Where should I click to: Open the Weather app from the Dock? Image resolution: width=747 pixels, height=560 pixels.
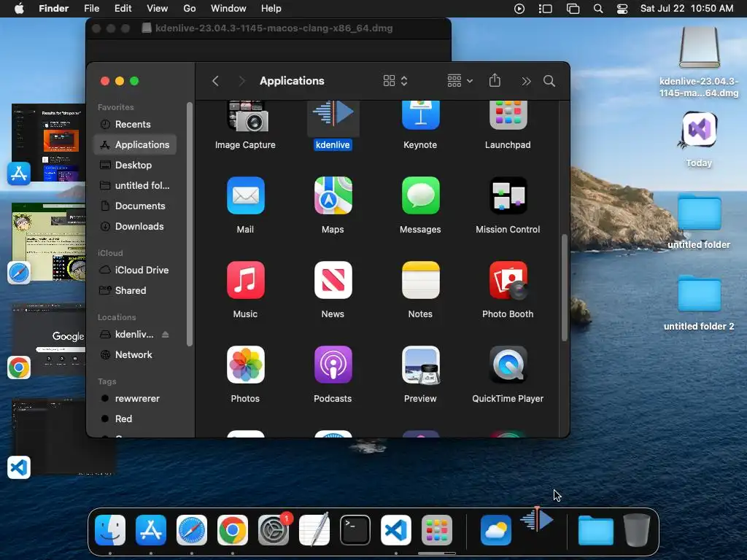(496, 530)
